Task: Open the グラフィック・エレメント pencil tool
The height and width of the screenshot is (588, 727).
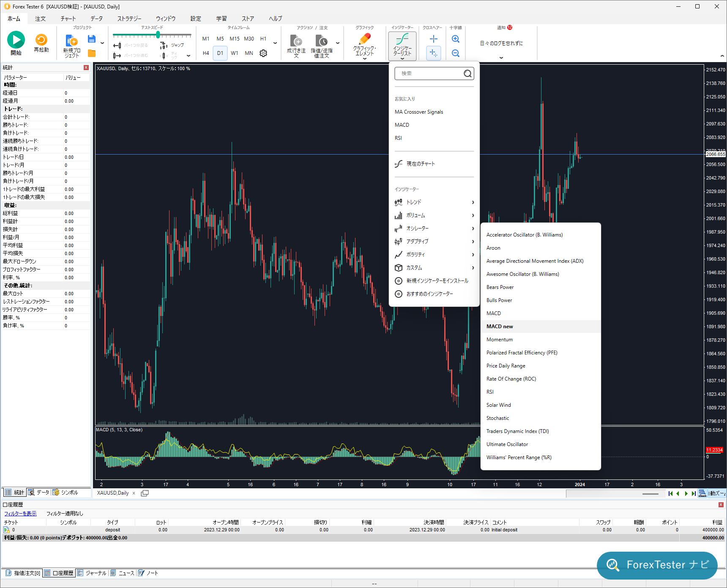Action: click(364, 39)
